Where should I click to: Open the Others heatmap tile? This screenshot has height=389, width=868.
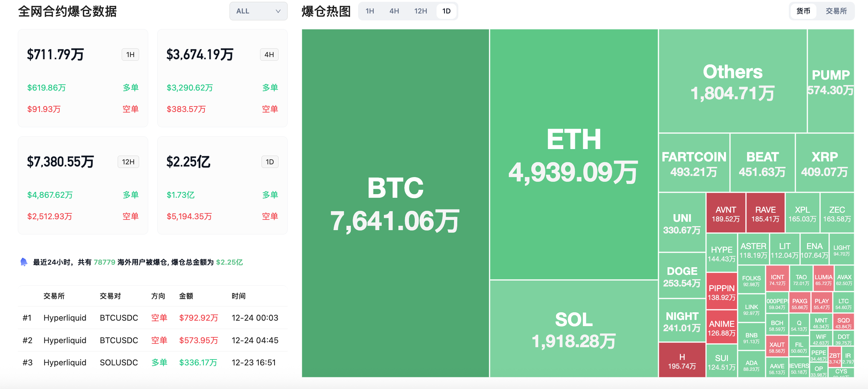pyautogui.click(x=733, y=81)
